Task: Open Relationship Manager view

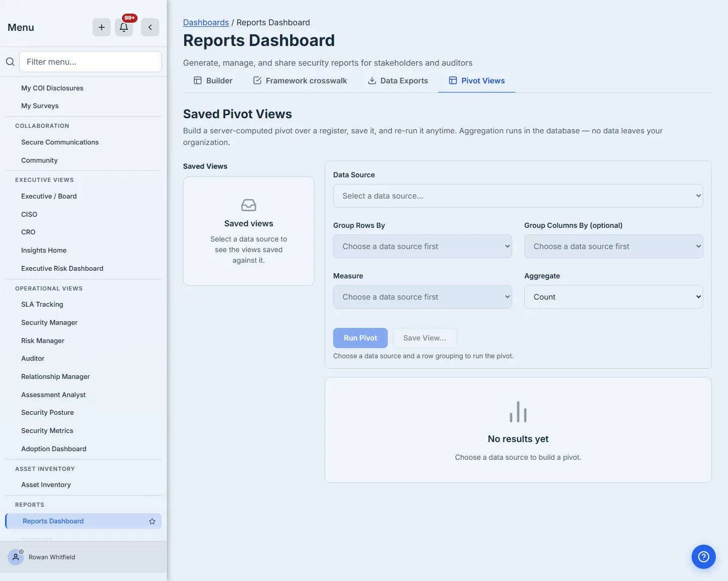Action: [x=56, y=376]
